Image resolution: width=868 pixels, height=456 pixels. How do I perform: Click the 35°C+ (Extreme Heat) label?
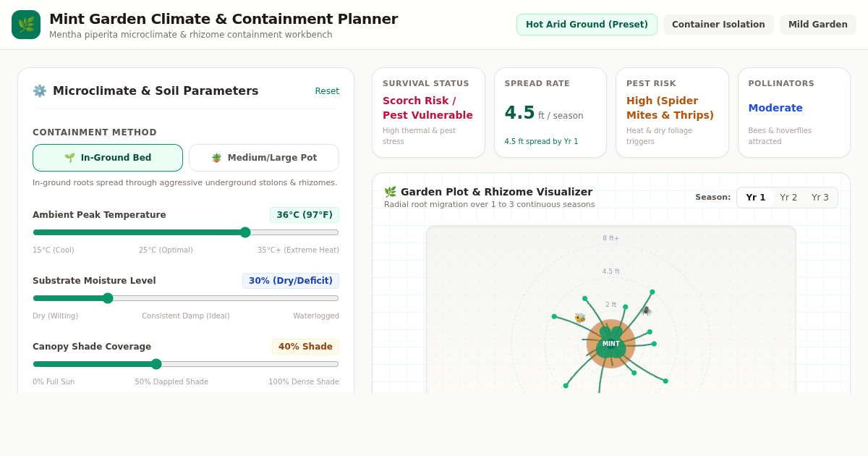tap(298, 250)
